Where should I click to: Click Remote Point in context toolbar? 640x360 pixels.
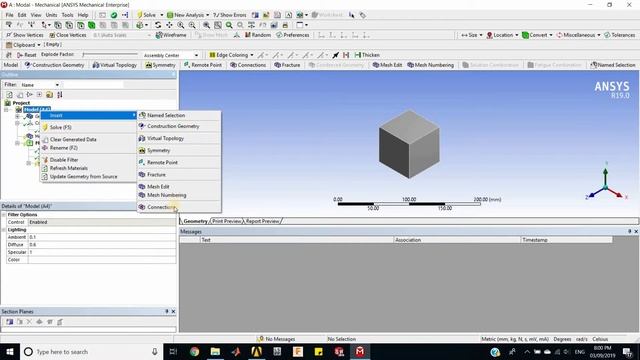click(x=202, y=65)
